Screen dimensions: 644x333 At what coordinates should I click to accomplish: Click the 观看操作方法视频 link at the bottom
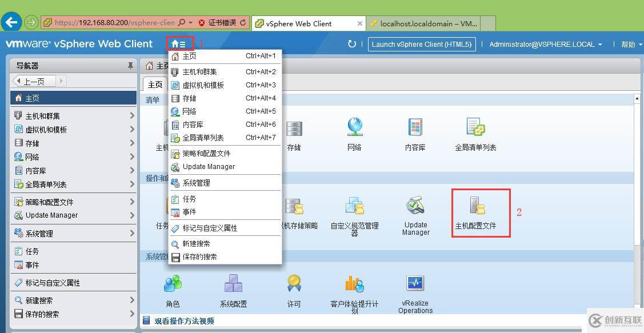pyautogui.click(x=183, y=320)
